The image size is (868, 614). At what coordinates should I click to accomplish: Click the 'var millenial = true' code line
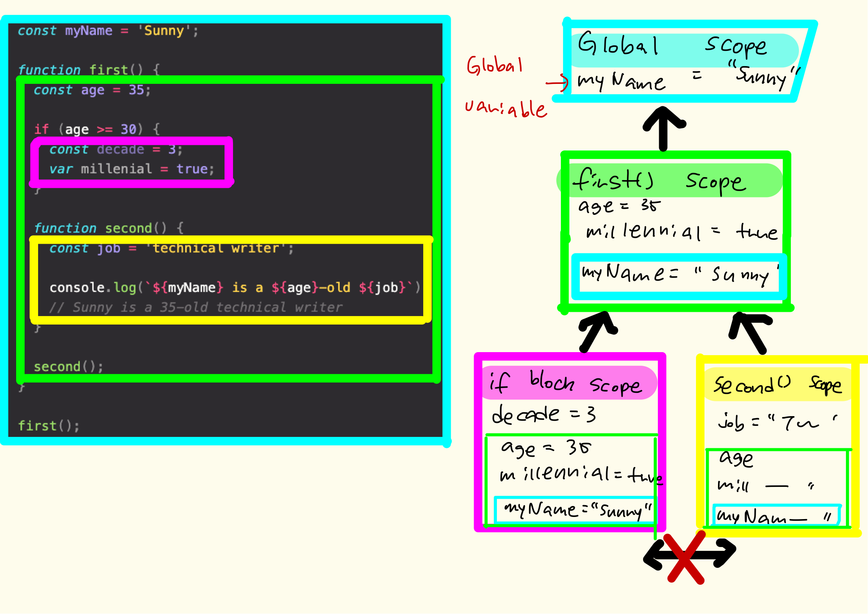coord(131,169)
